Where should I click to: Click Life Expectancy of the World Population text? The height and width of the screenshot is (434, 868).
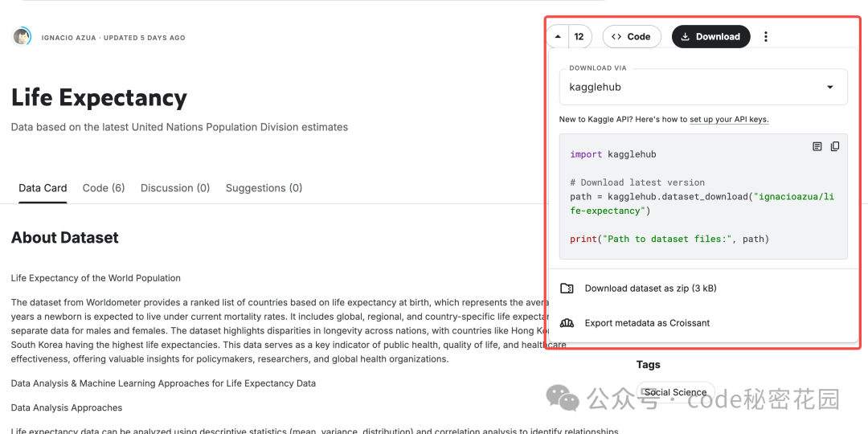tap(96, 278)
